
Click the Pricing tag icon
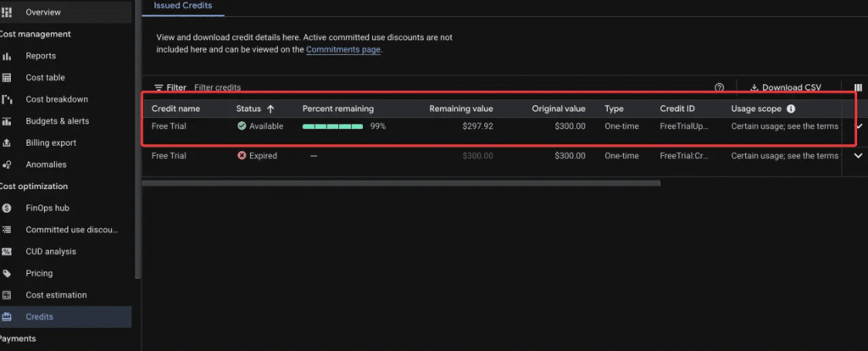[x=7, y=274]
